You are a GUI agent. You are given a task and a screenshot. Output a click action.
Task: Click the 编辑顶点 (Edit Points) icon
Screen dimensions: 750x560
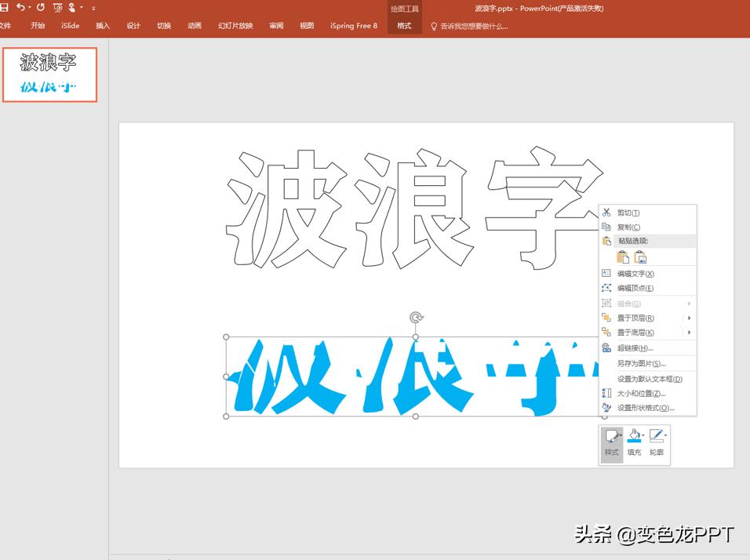(x=606, y=287)
